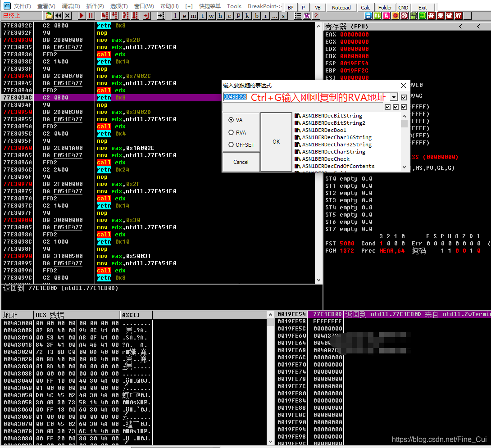Click the EAX register value
This screenshot has width=491, height=448.
355,35
